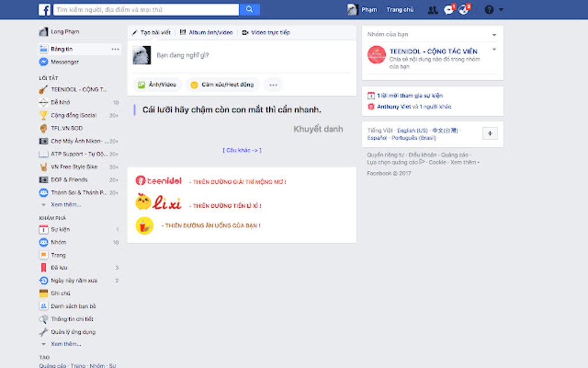
Task: Open Messenger messages icon in top bar
Action: click(448, 9)
